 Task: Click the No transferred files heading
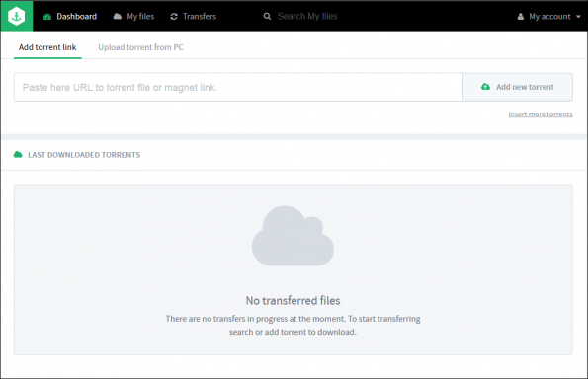tap(293, 300)
